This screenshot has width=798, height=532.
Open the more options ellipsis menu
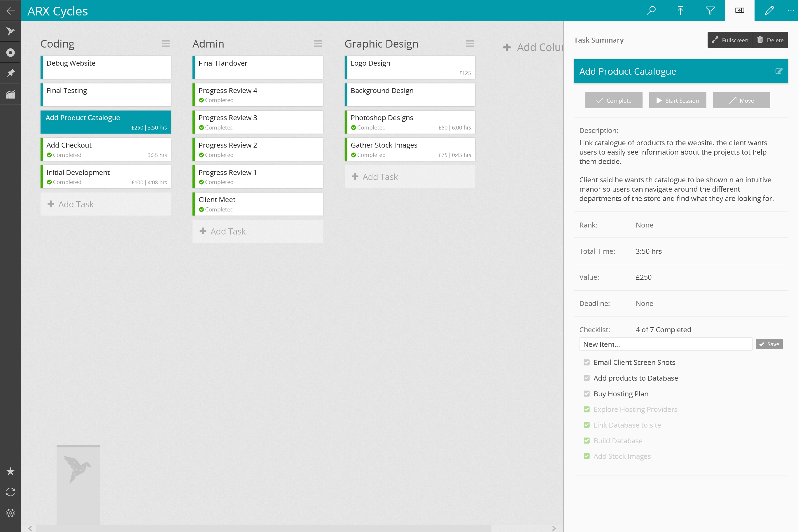[x=790, y=10]
